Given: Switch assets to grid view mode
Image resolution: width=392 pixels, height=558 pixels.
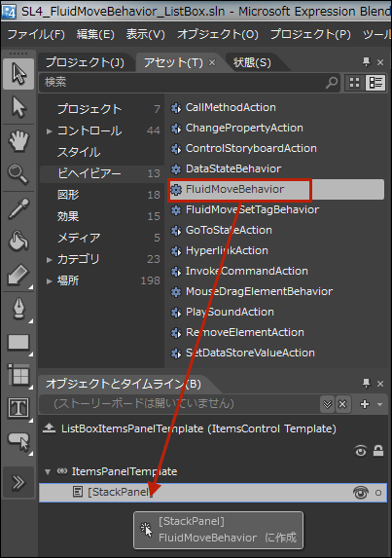Looking at the screenshot, I should pos(354,83).
